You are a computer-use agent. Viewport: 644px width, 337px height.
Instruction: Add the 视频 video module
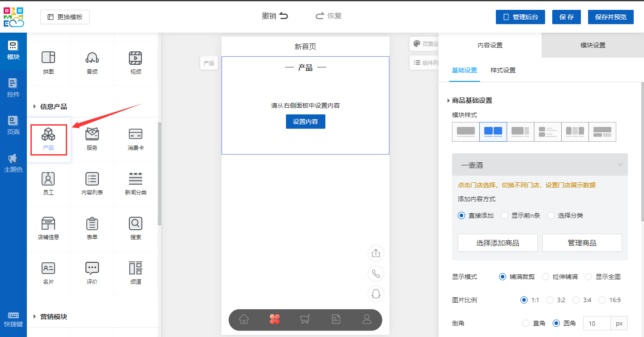[136, 63]
